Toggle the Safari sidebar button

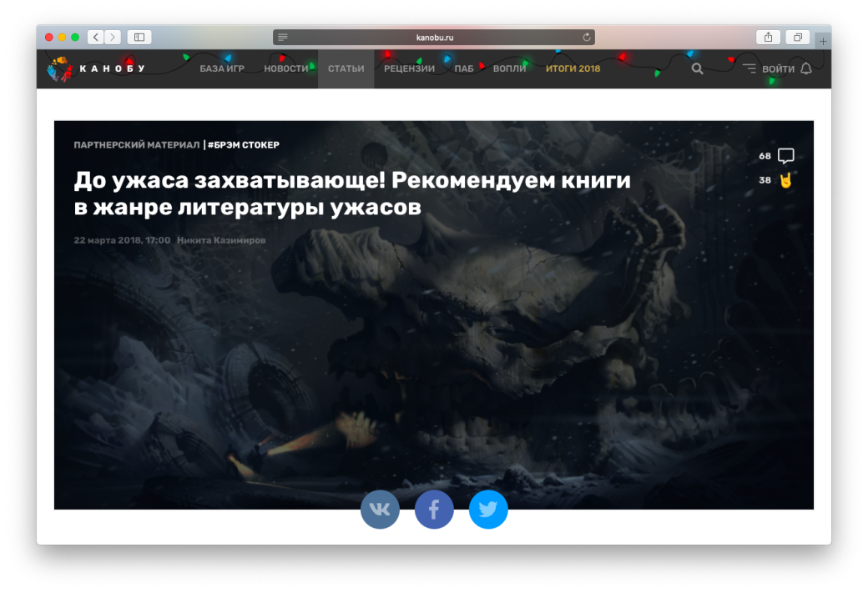pyautogui.click(x=139, y=37)
